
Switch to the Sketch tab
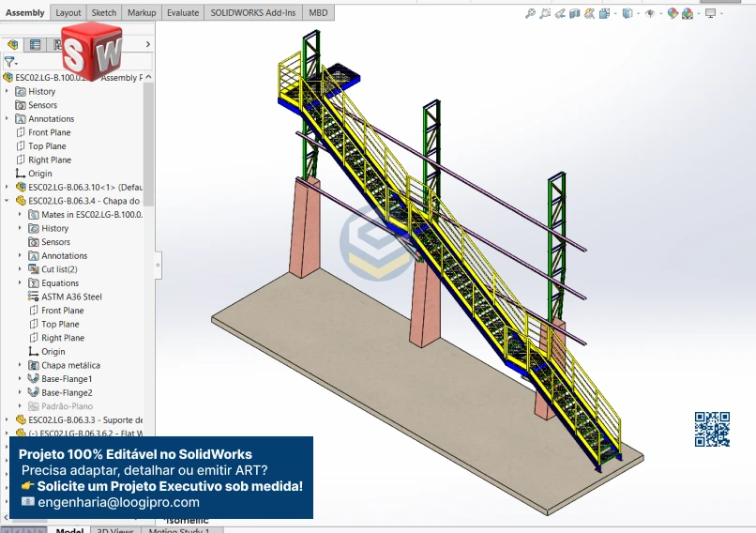[104, 12]
